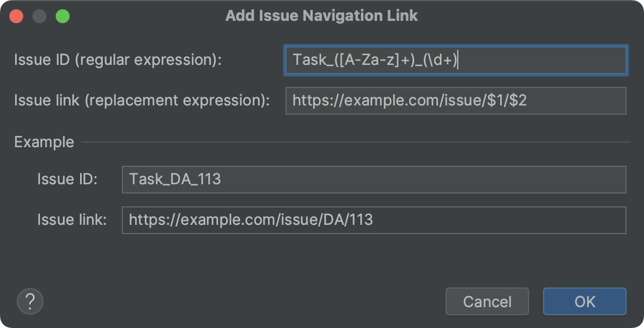Click "113" in the example Task_DA_113 text
Viewport: 644px width, 328px height.
click(x=208, y=179)
